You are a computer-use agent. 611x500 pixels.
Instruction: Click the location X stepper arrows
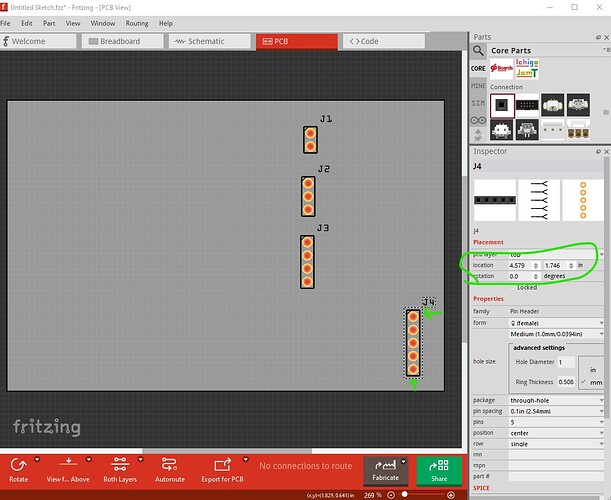click(x=536, y=265)
